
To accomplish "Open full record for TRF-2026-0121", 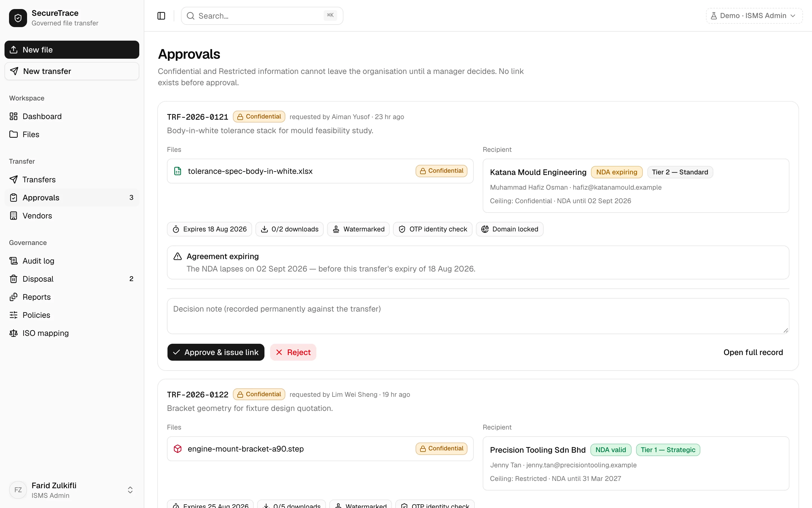I will pyautogui.click(x=753, y=352).
